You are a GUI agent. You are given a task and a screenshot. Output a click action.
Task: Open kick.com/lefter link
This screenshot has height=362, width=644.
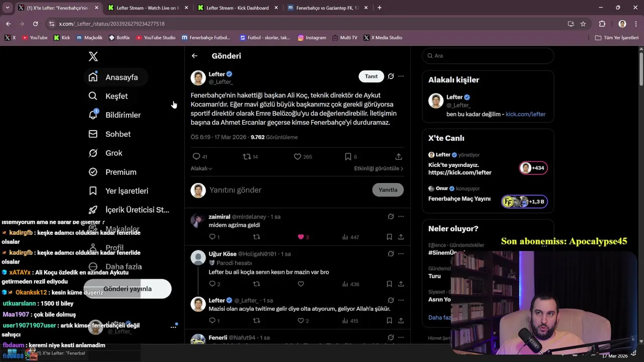(x=525, y=114)
